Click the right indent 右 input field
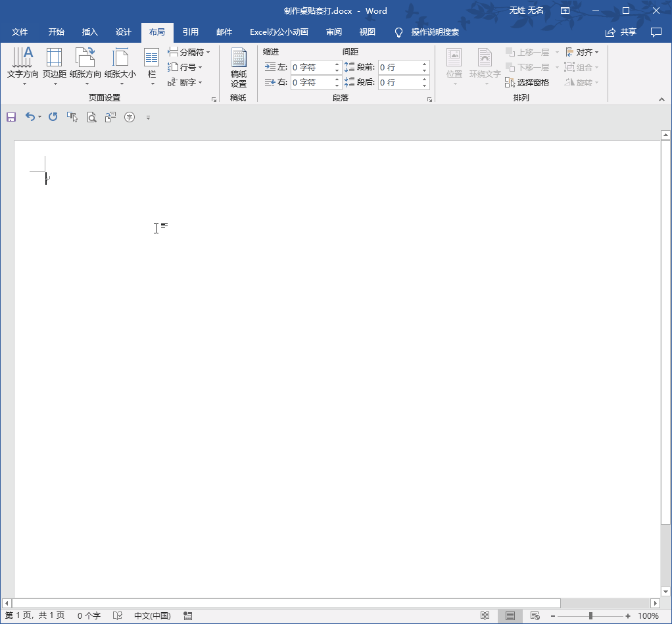Viewport: 672px width, 624px height. (312, 82)
